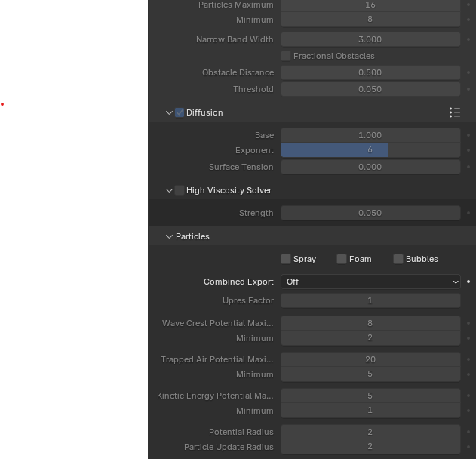Click Wave Crest Potential Maximum field
The width and height of the screenshot is (476, 459).
click(x=370, y=323)
